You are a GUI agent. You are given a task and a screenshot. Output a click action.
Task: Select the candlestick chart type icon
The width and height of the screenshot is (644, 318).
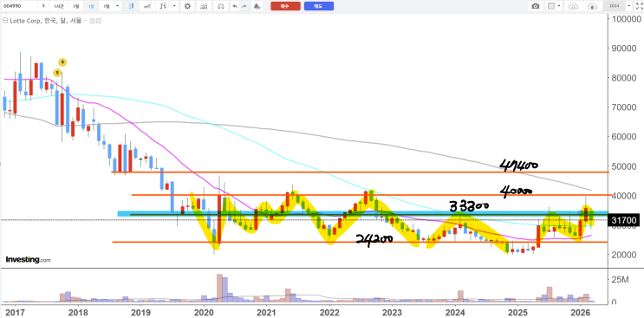point(131,6)
